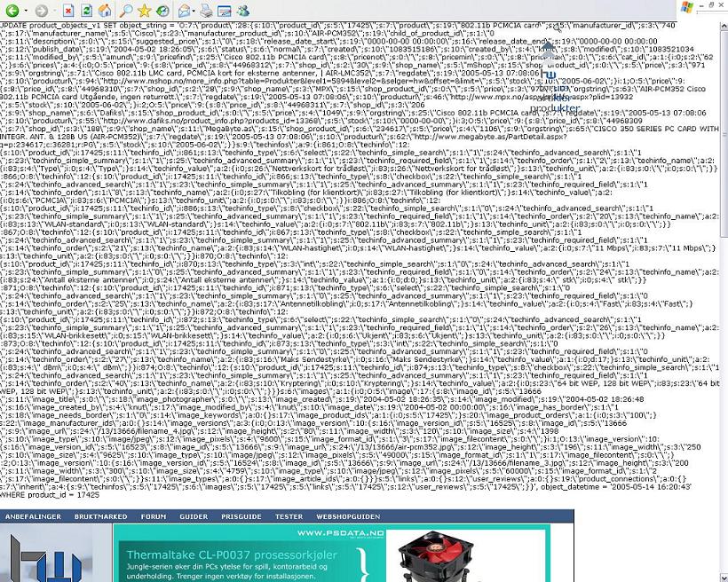Click the Jungle-serien ad description text
The image size is (728, 582).
[227, 571]
